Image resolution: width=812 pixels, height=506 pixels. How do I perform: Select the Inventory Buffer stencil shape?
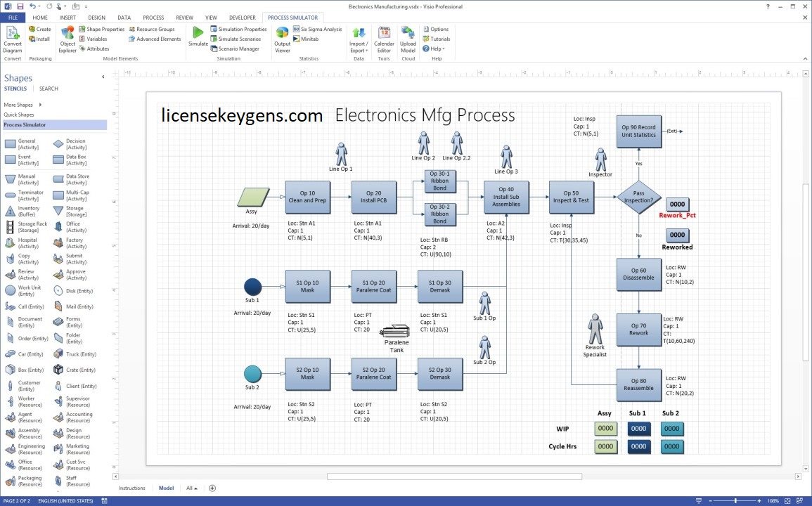pyautogui.click(x=22, y=212)
